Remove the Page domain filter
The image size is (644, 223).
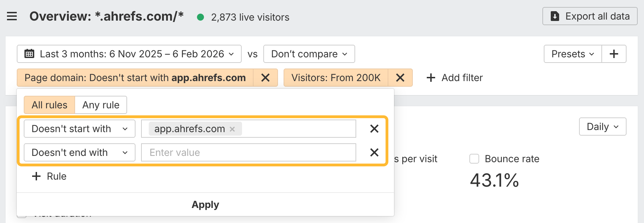click(x=265, y=78)
